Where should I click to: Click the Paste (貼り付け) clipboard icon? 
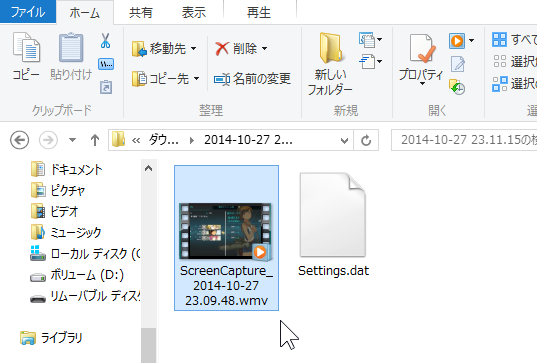tap(71, 48)
